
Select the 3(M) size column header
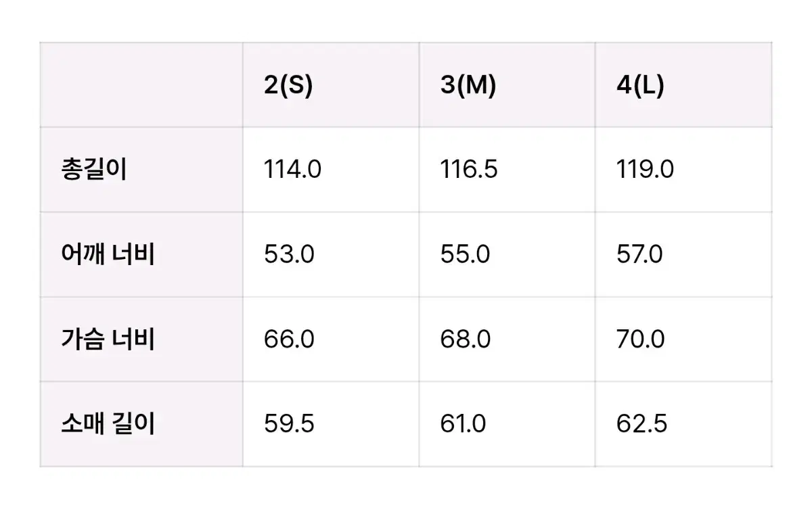pos(468,86)
